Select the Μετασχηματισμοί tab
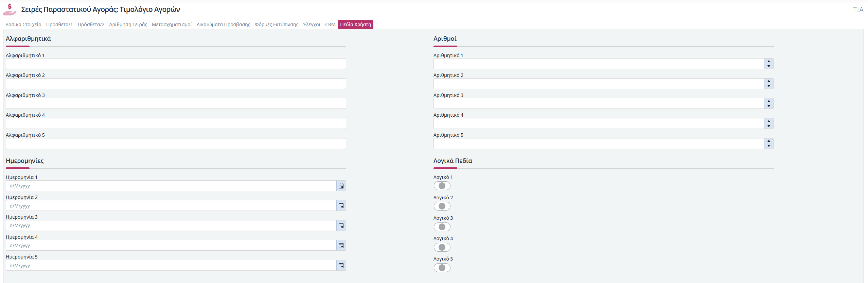The width and height of the screenshot is (868, 283). [172, 24]
